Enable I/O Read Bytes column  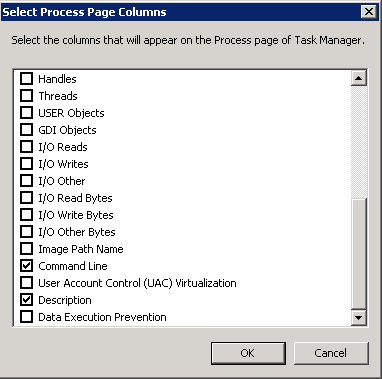click(26, 198)
